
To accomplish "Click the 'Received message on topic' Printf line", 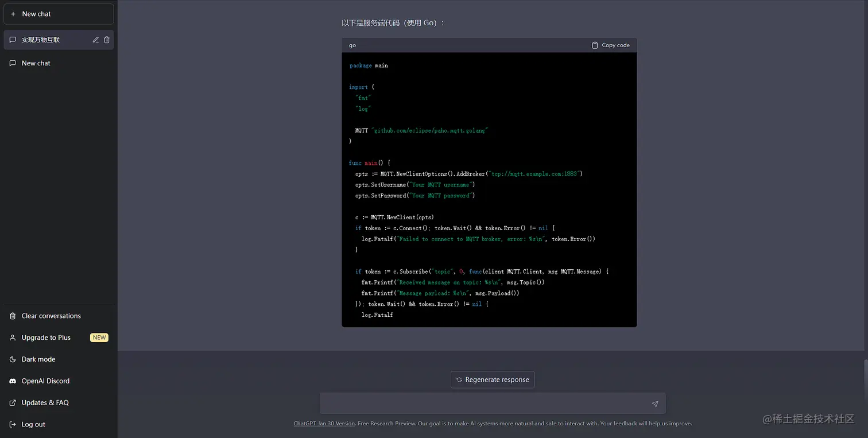I will (x=454, y=282).
